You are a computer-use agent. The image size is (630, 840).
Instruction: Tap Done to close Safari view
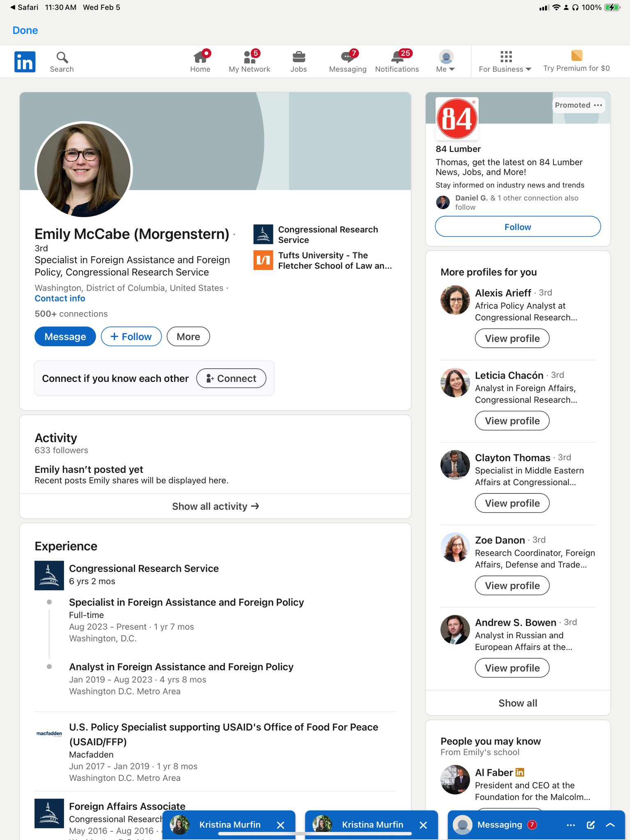click(x=25, y=30)
